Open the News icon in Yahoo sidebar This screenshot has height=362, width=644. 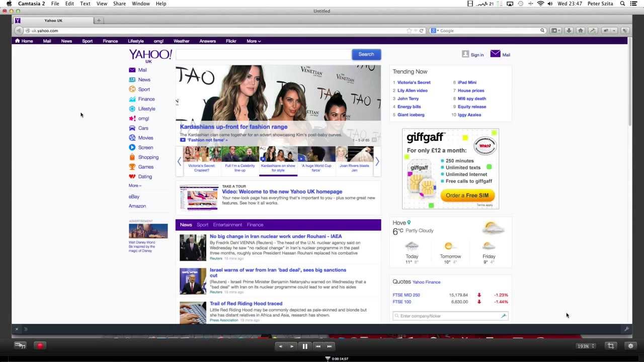[x=132, y=79]
